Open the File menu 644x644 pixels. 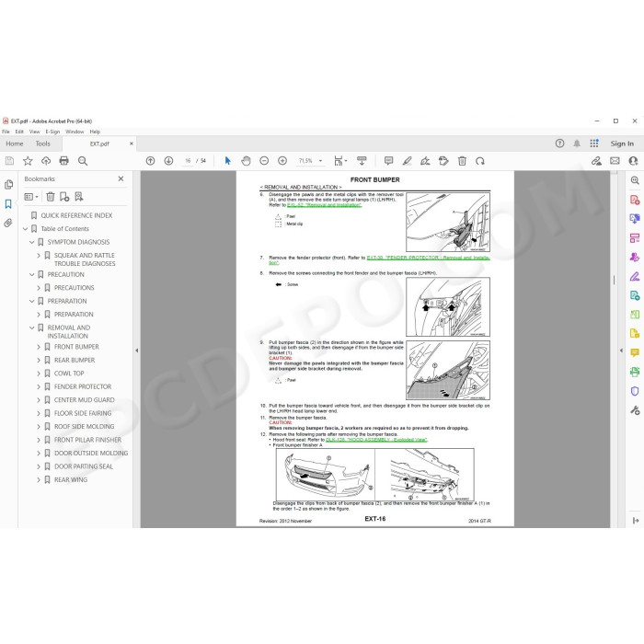click(x=6, y=132)
